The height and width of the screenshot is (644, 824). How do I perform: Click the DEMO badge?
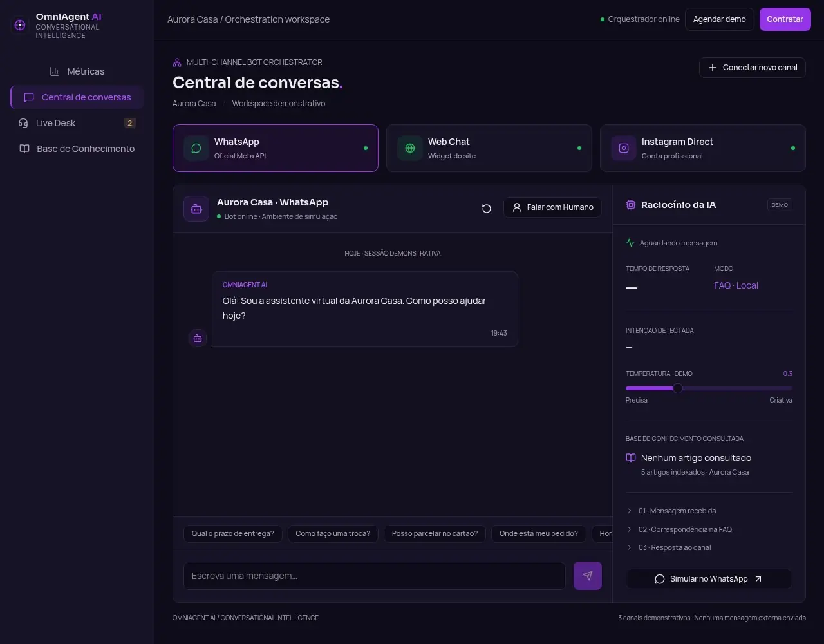click(x=780, y=205)
